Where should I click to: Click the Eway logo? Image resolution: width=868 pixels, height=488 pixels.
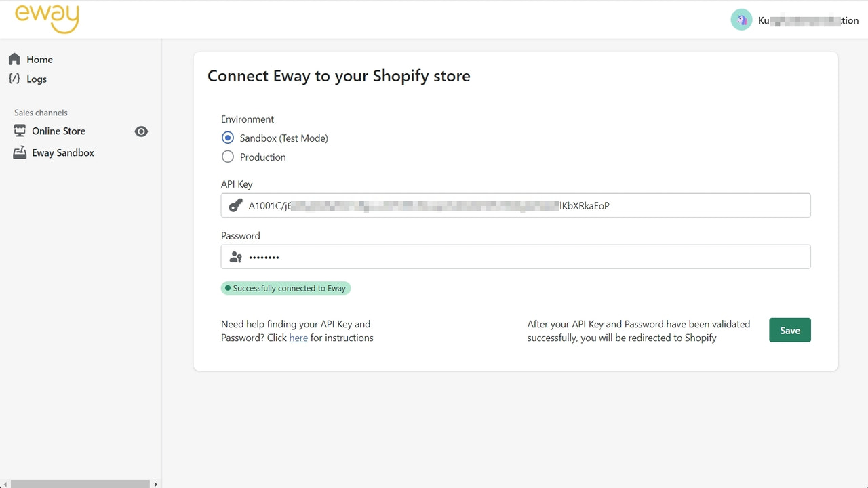click(x=47, y=19)
